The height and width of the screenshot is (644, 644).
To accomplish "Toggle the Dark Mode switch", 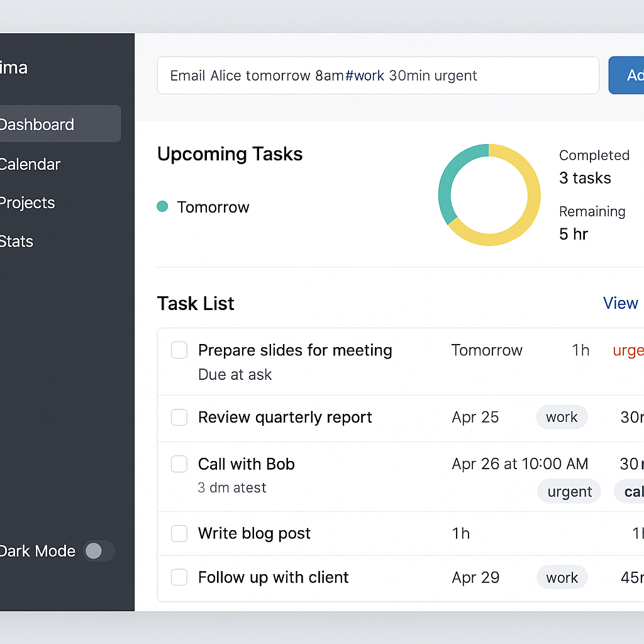I will click(x=99, y=551).
